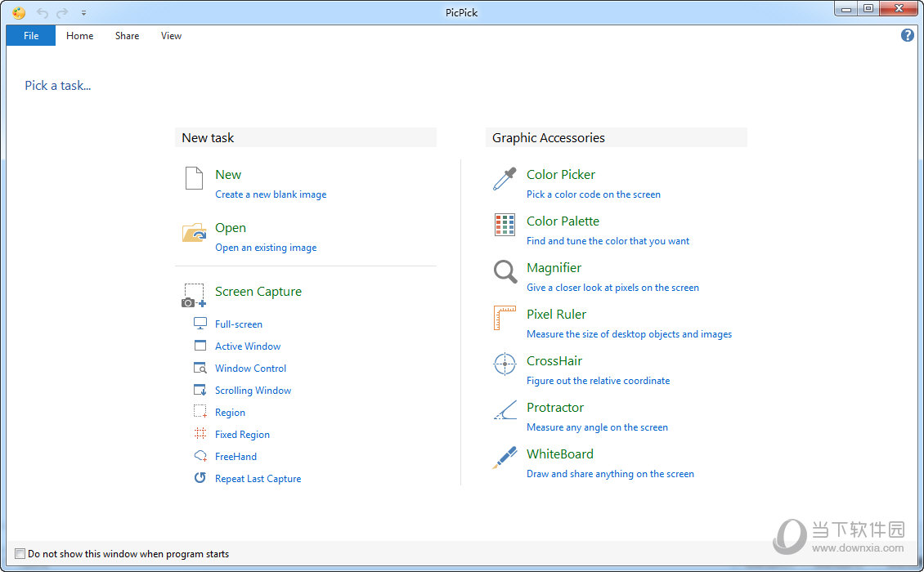Viewport: 924px width, 572px height.
Task: Open the File menu tab
Action: (x=31, y=35)
